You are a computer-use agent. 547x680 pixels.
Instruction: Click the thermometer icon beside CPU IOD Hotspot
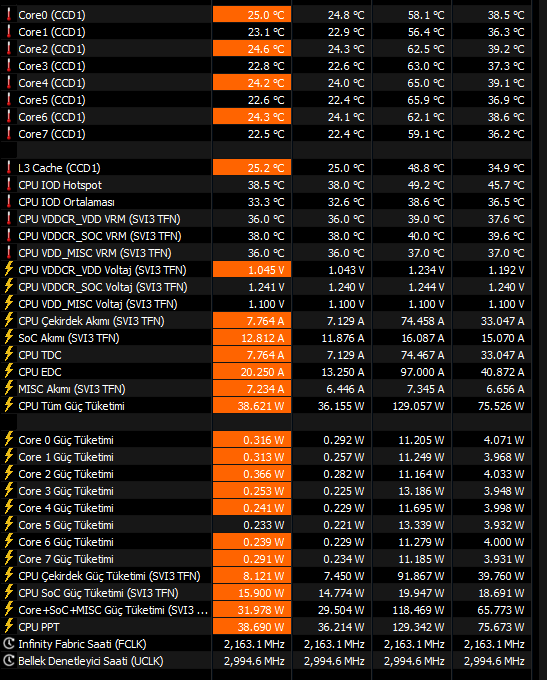coord(8,185)
